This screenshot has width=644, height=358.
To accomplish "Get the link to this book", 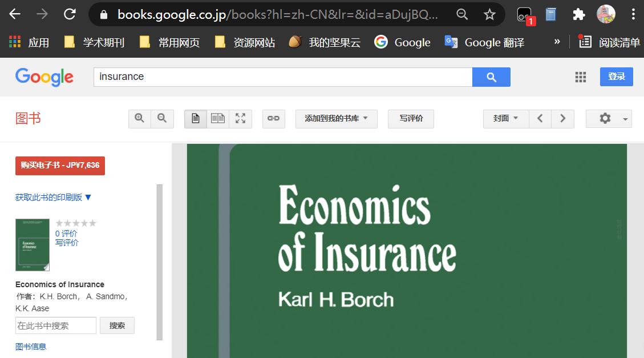I will tap(274, 119).
